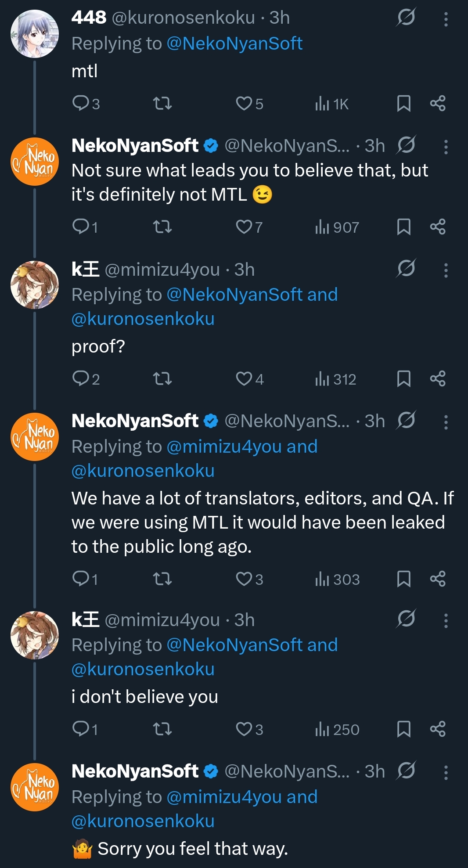Repost the "translators, editors, and QA" tweet
Screen dimensions: 468x868
click(x=162, y=579)
